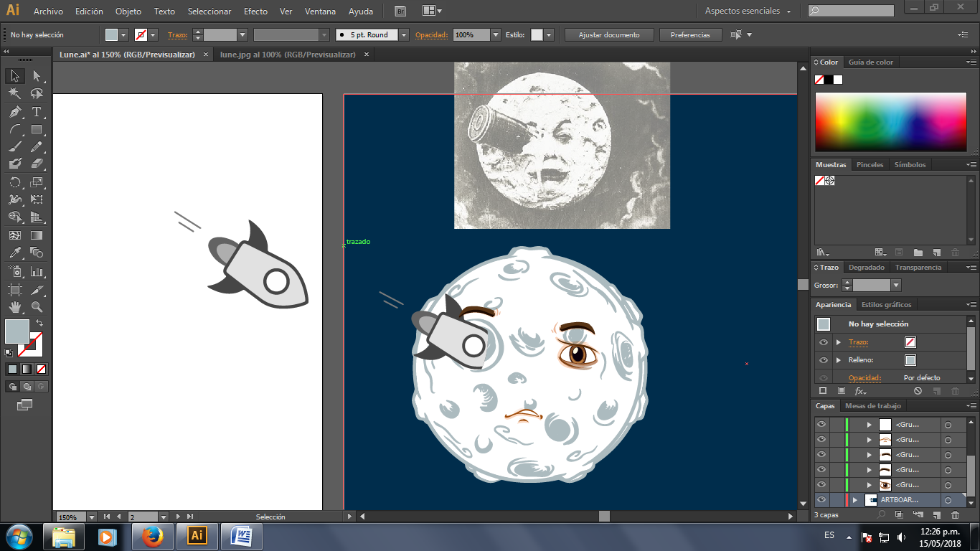Screen dimensions: 980x551
Task: Select the Free Transform tool
Action: tap(37, 199)
